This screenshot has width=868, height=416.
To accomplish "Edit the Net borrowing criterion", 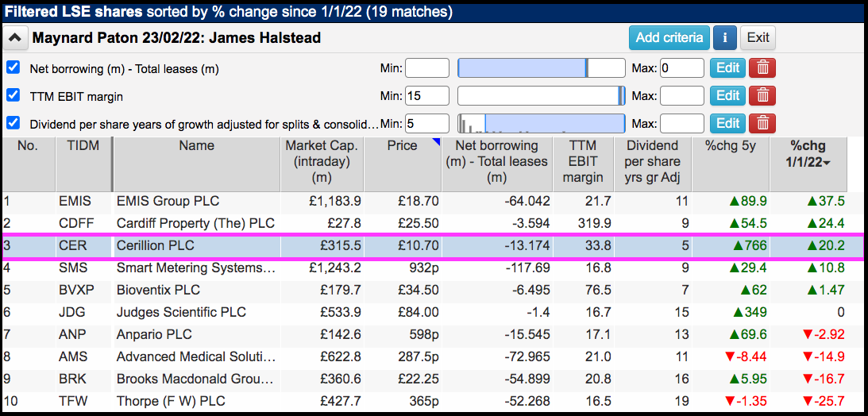I will pos(728,68).
